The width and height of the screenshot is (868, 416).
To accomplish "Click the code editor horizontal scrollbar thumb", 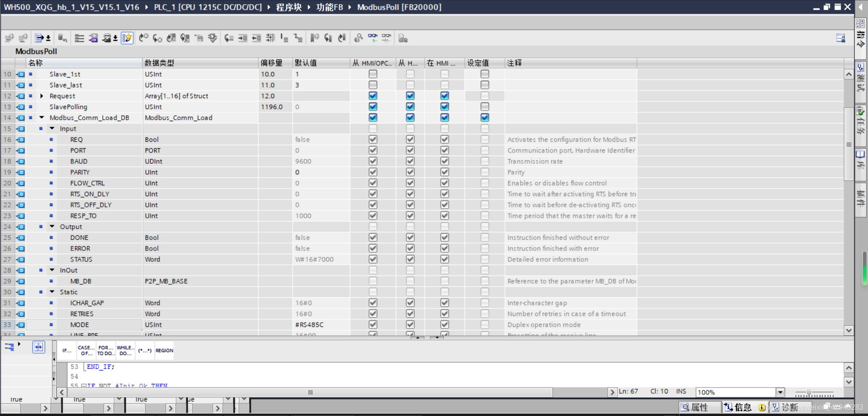I will pyautogui.click(x=310, y=392).
